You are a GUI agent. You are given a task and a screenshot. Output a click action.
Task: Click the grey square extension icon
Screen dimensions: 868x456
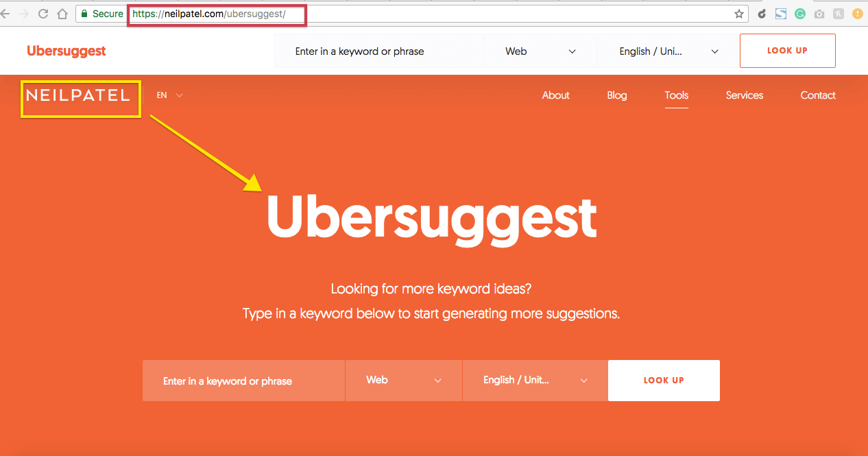tap(839, 14)
